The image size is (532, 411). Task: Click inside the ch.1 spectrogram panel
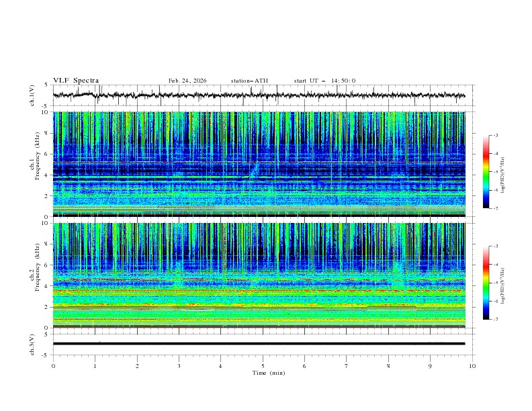[259, 164]
